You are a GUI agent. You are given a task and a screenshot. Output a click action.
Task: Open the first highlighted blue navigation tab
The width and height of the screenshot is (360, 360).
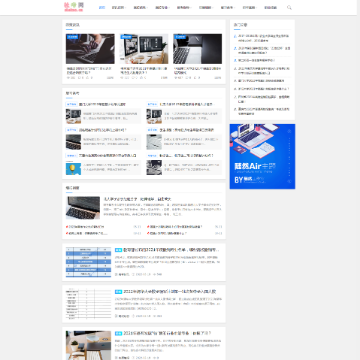point(102,7)
